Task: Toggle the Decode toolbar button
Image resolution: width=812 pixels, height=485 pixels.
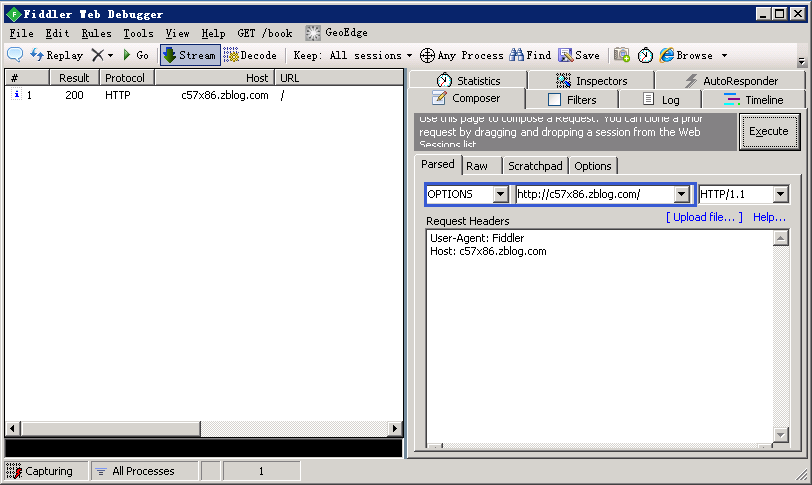Action: pos(251,55)
